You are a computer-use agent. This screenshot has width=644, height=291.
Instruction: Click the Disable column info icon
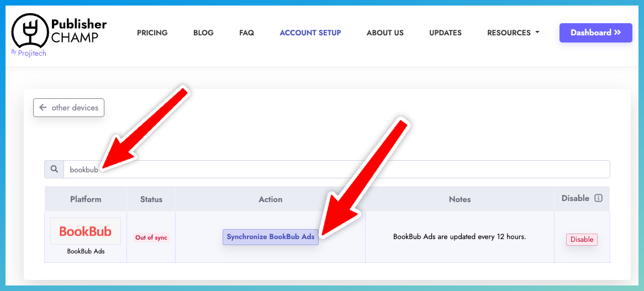tap(598, 198)
